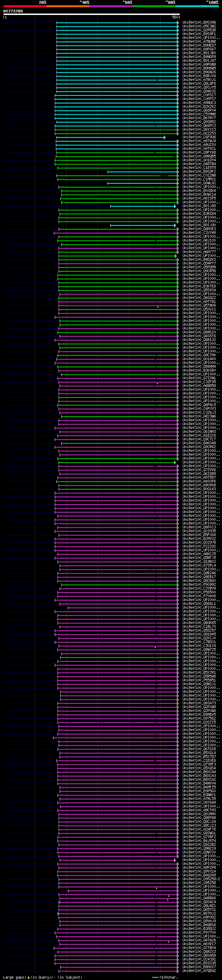Click the white query sequence bar
The image size is (222, 980).
[x=91, y=14]
